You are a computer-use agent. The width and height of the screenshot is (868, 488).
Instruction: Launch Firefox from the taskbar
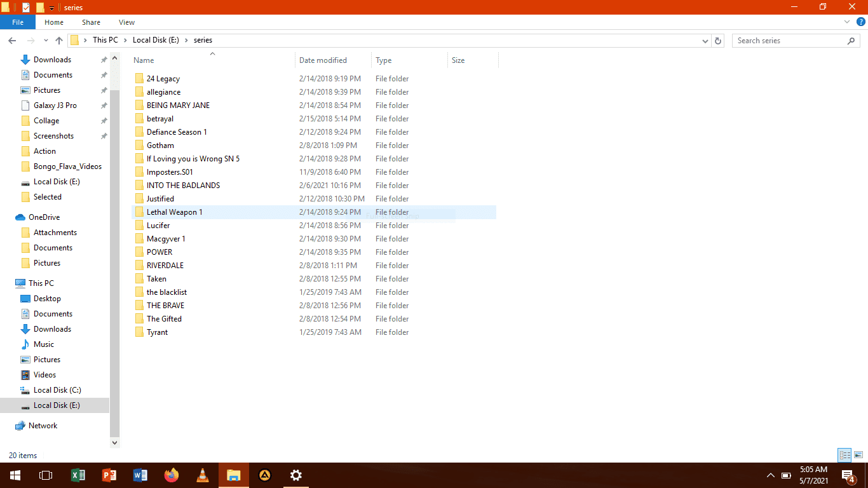(x=172, y=475)
